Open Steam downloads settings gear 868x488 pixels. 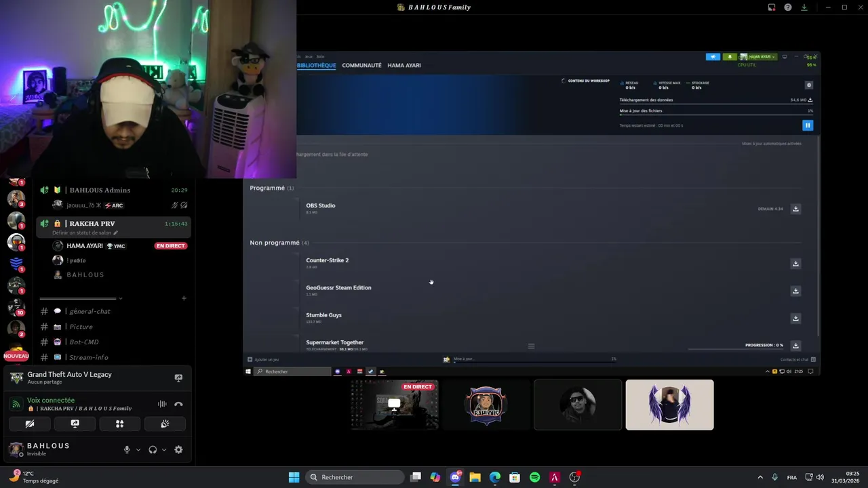click(808, 85)
